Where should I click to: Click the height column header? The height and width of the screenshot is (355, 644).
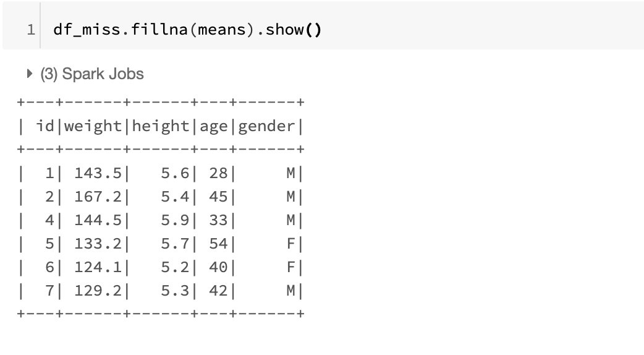(x=161, y=126)
